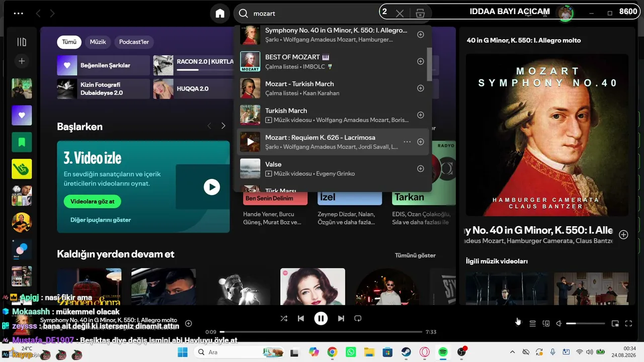Pause the current song
644x362 pixels.
[x=320, y=318]
